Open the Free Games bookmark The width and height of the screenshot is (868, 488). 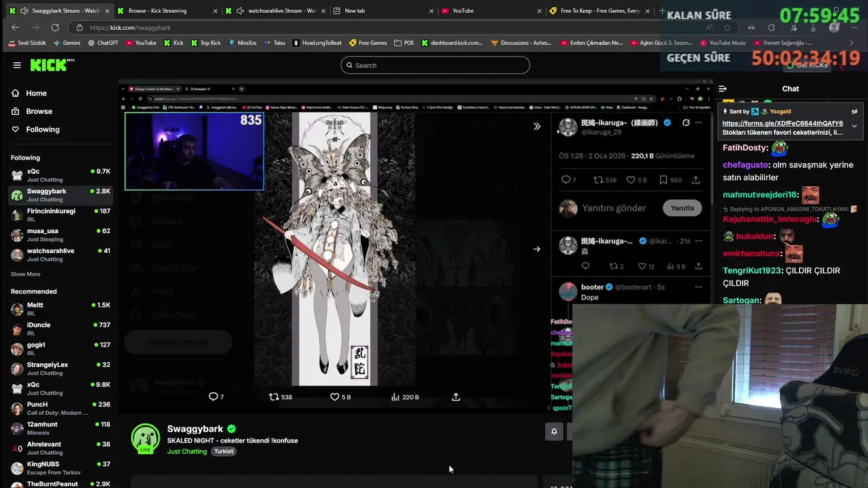(368, 43)
